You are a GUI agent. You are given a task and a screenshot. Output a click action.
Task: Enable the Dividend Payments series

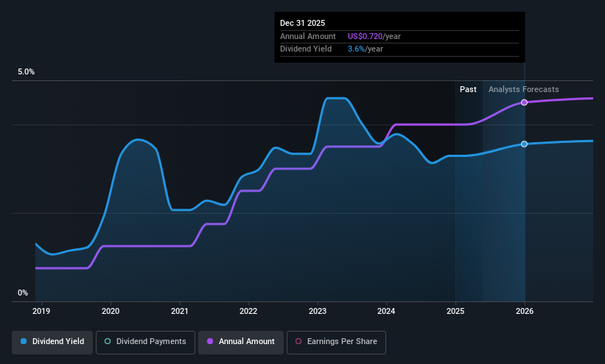point(145,342)
